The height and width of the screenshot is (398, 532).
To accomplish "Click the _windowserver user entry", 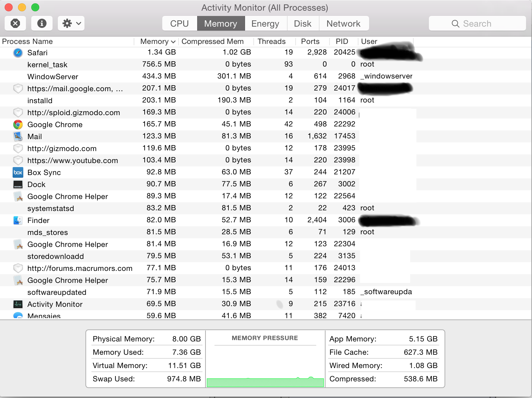I will click(x=386, y=76).
